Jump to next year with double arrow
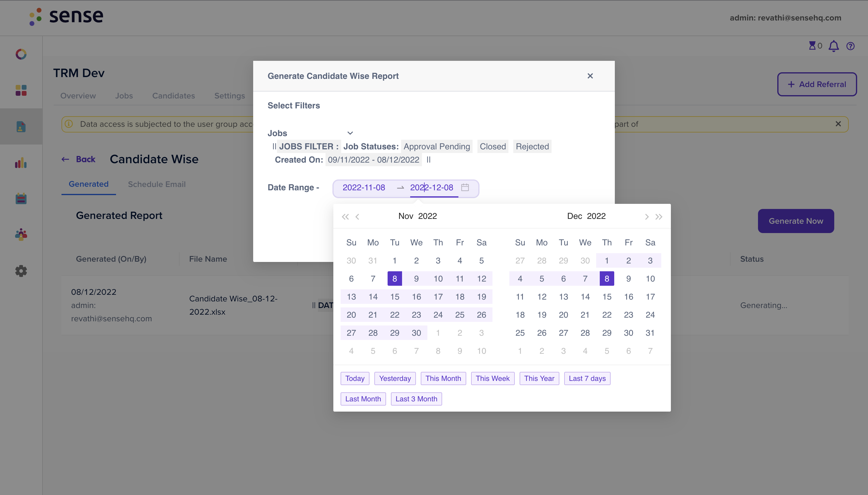868x495 pixels. [x=659, y=216]
